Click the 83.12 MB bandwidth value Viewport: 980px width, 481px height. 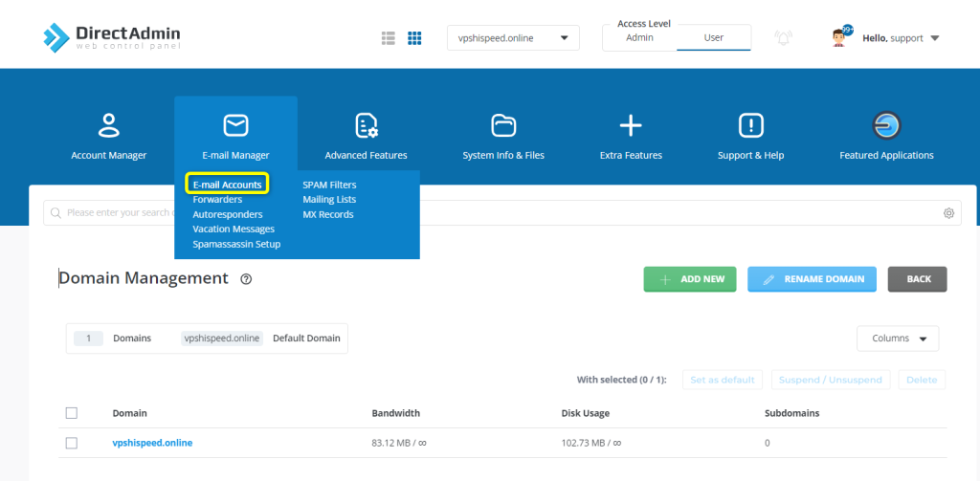(x=399, y=443)
